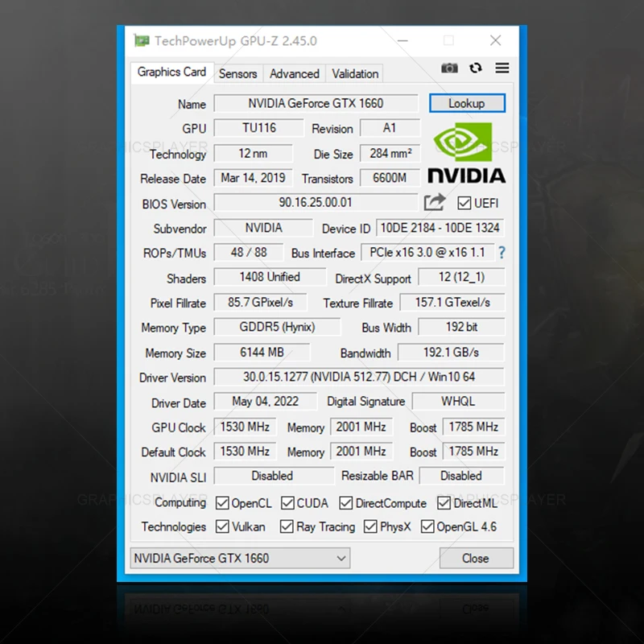This screenshot has width=644, height=644.
Task: Click the Transistors value 6600M
Action: pos(390,178)
